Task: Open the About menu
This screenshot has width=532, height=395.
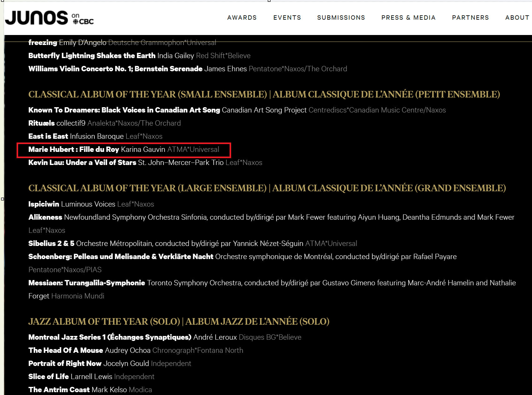Action: (x=517, y=17)
